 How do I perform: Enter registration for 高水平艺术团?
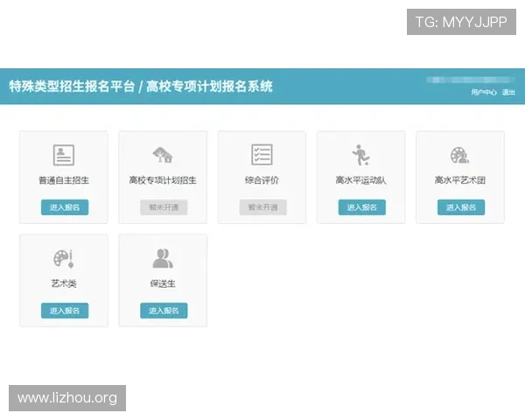click(x=461, y=207)
